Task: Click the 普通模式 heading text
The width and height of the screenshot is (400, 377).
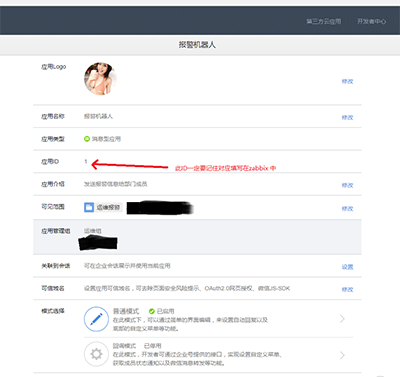Action: (126, 311)
